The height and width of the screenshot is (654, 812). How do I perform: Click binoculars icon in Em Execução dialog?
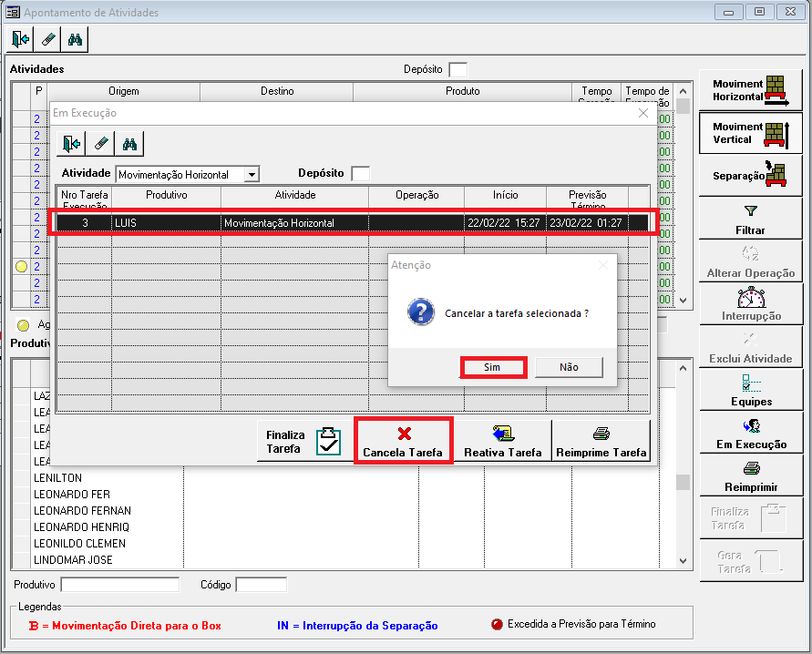(x=129, y=144)
